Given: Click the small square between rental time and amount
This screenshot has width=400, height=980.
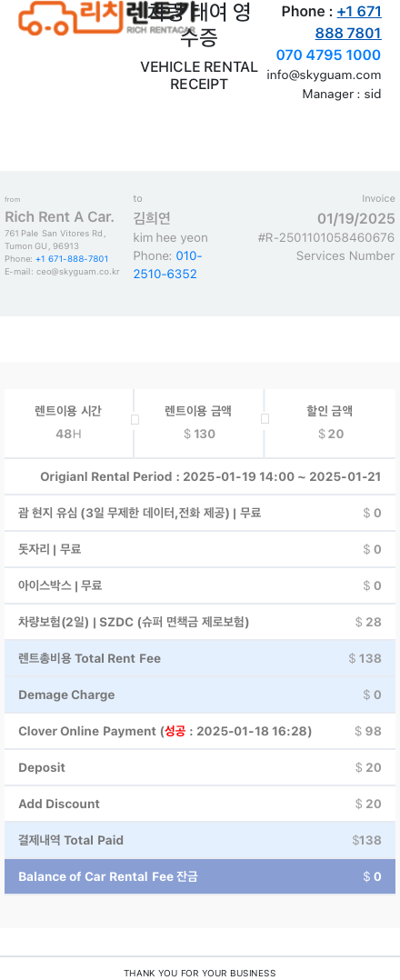Looking at the screenshot, I should tap(135, 420).
